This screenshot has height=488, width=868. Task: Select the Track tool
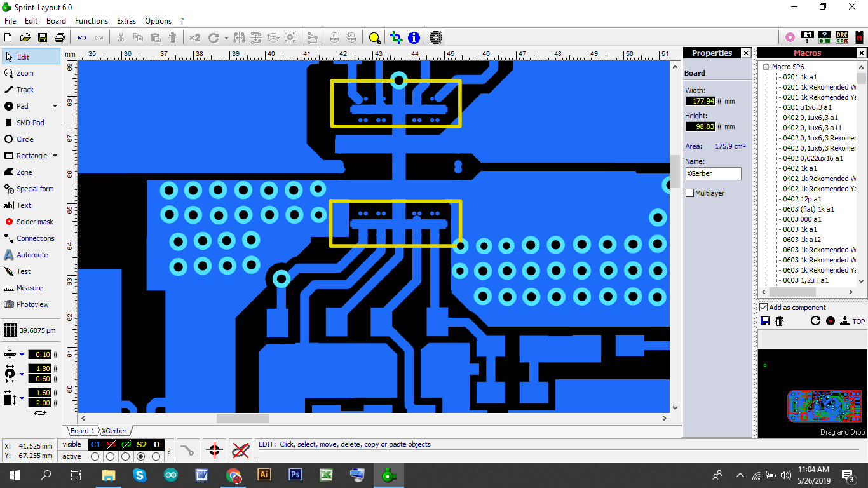coord(31,90)
